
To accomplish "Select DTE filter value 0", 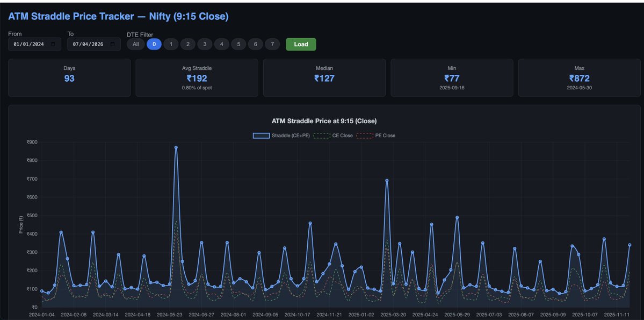I will [154, 44].
